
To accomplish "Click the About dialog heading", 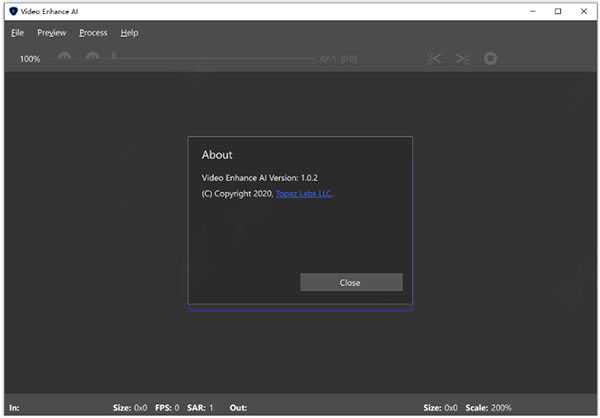I will (217, 155).
